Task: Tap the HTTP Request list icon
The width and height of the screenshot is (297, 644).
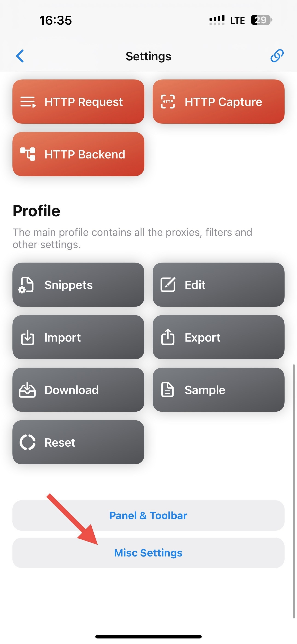Action: pyautogui.click(x=28, y=102)
